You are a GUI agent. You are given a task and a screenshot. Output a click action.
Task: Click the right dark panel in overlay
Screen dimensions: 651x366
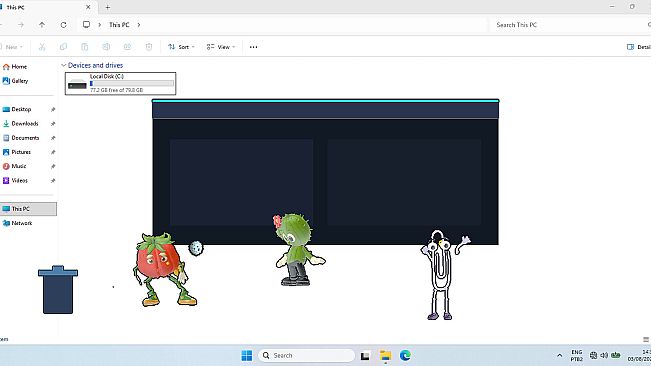[404, 182]
